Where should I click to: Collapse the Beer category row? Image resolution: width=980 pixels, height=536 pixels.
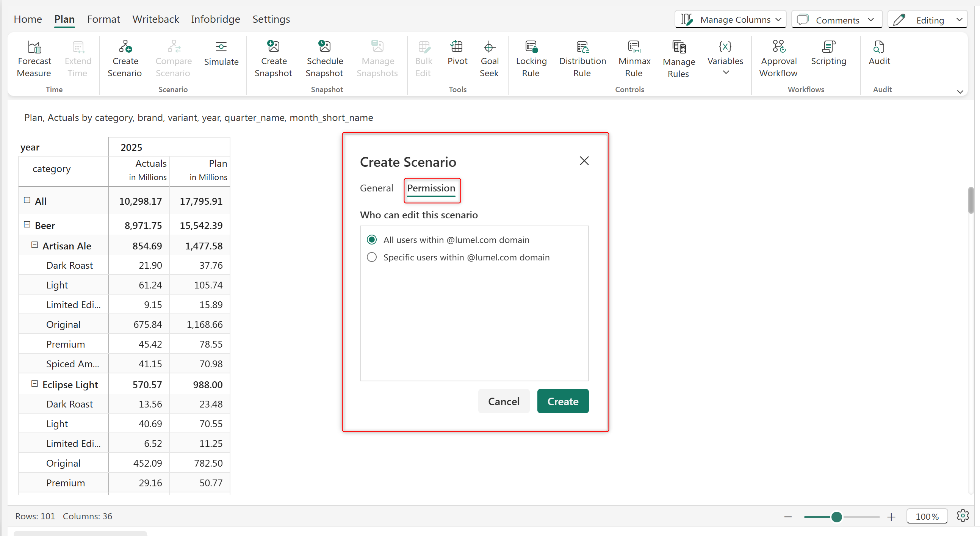coord(27,224)
